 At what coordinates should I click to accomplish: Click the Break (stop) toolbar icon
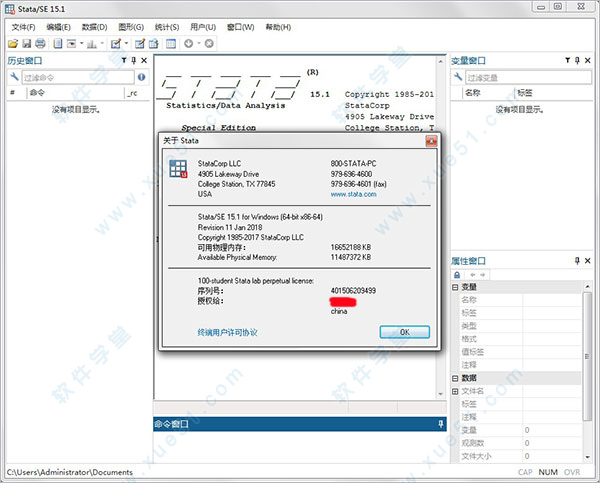click(209, 44)
